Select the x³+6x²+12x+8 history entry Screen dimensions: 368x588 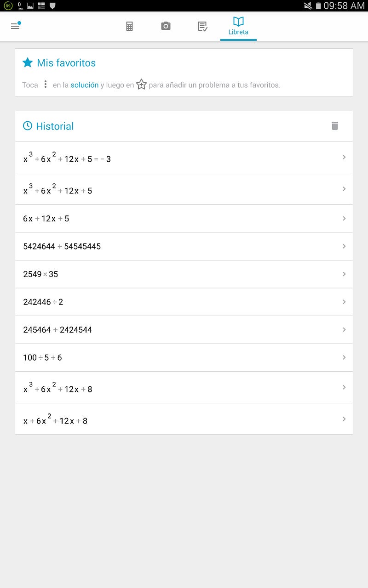pos(184,387)
